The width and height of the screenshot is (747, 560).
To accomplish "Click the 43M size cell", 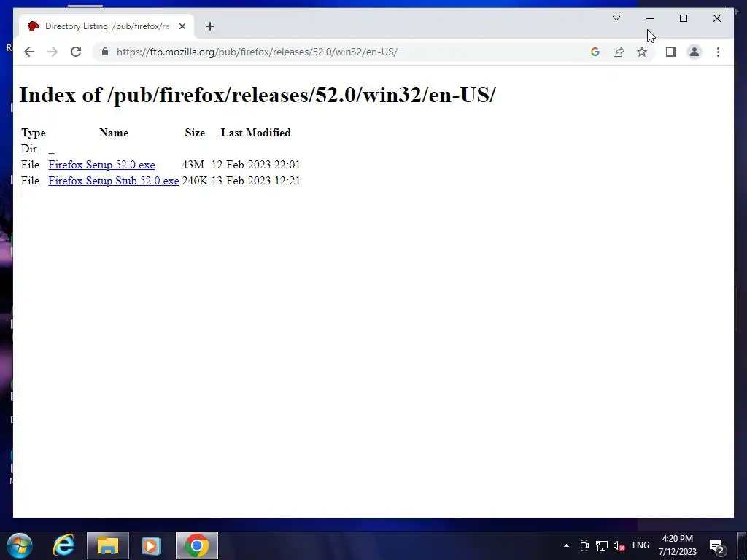I will tap(193, 165).
